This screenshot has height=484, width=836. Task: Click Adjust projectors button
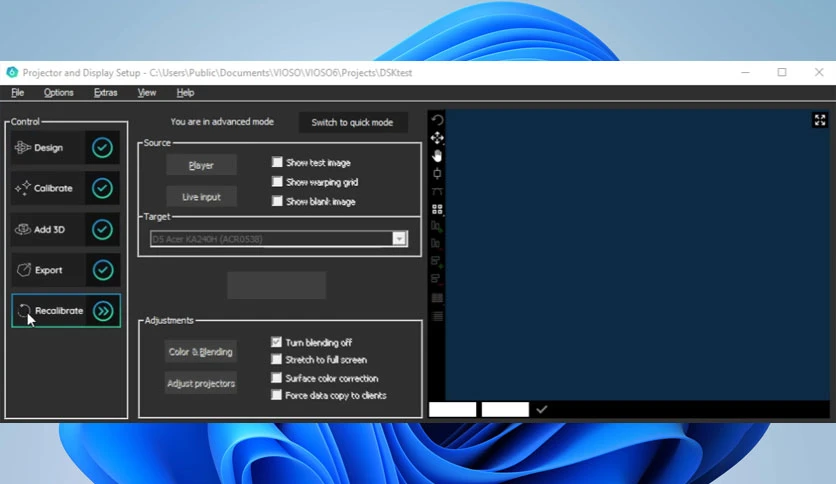point(200,383)
